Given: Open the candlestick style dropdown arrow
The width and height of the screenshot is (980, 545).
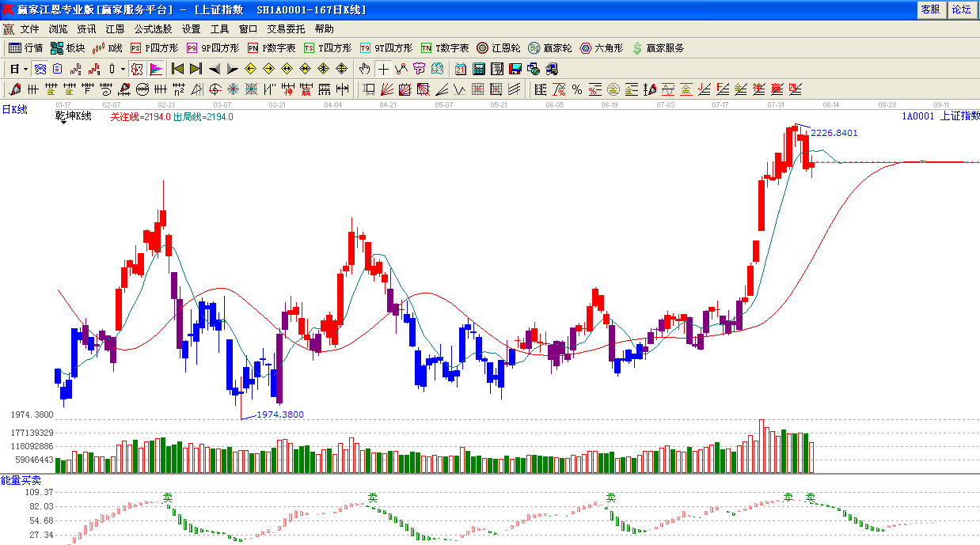Looking at the screenshot, I should click(123, 69).
